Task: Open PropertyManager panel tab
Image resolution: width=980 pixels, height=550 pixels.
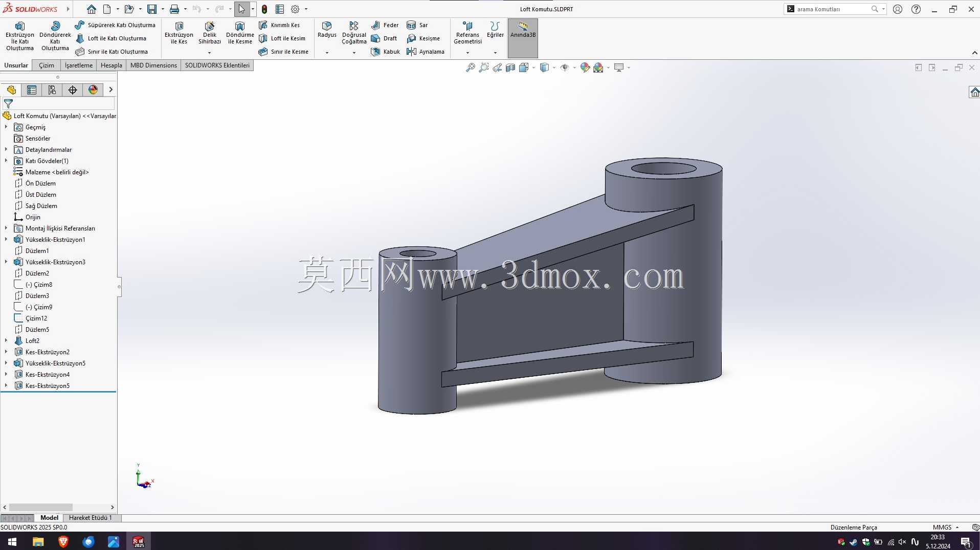Action: click(x=32, y=90)
